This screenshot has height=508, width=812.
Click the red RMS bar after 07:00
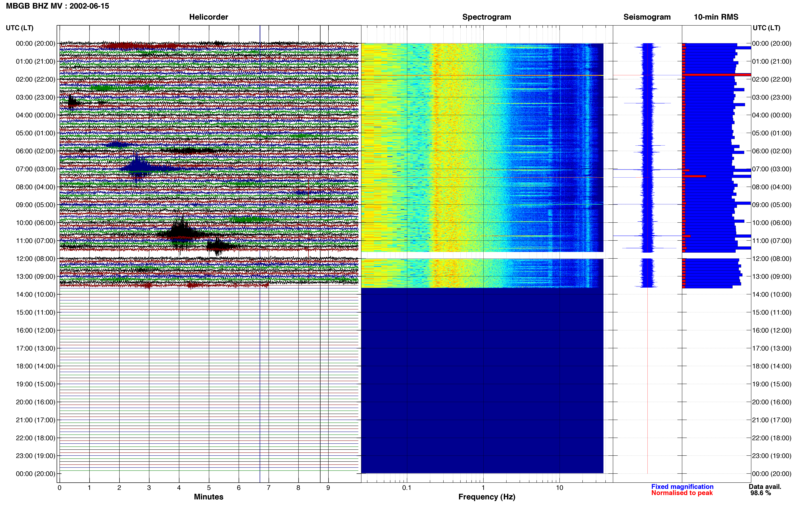click(x=694, y=176)
